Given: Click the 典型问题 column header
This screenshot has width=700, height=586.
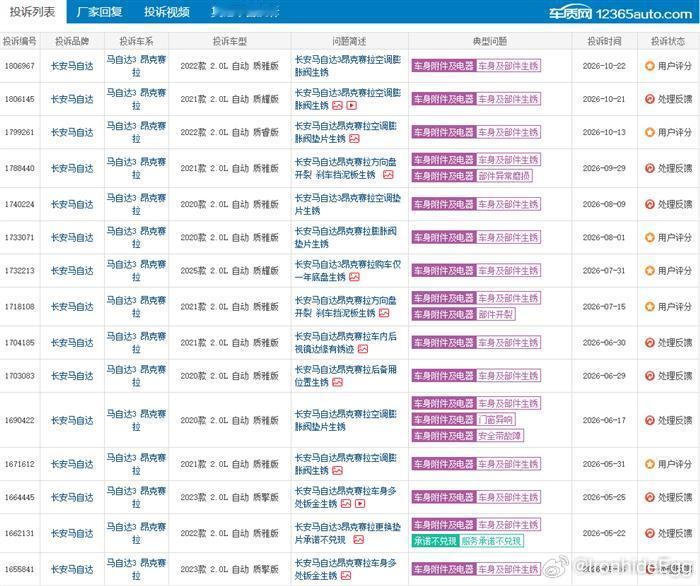Looking at the screenshot, I should 490,41.
